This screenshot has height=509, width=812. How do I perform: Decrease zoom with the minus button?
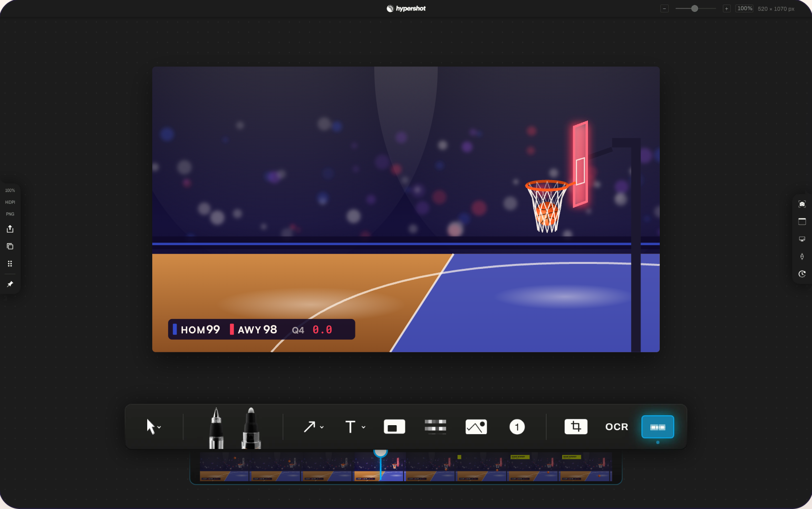665,8
